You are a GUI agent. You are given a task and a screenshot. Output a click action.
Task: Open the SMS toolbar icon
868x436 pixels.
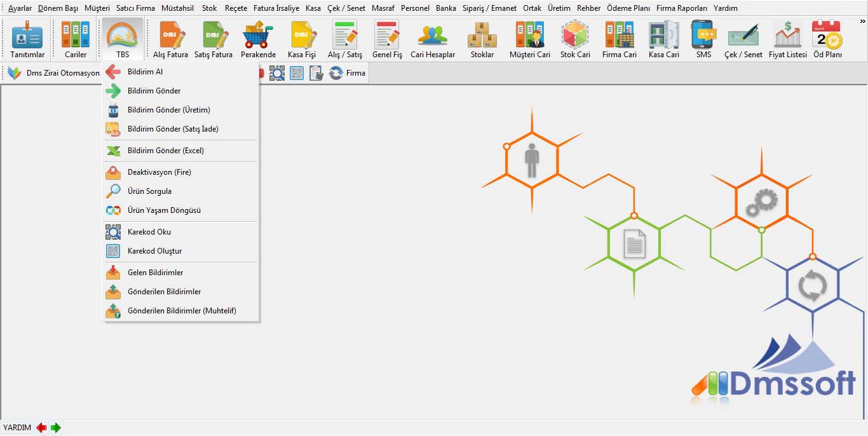pos(703,39)
